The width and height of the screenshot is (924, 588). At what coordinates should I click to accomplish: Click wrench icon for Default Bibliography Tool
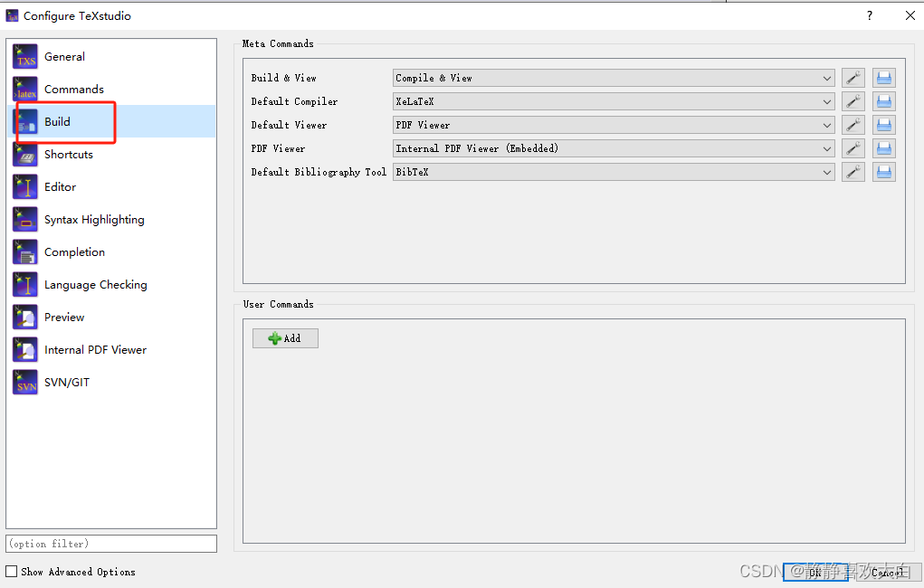pos(853,172)
